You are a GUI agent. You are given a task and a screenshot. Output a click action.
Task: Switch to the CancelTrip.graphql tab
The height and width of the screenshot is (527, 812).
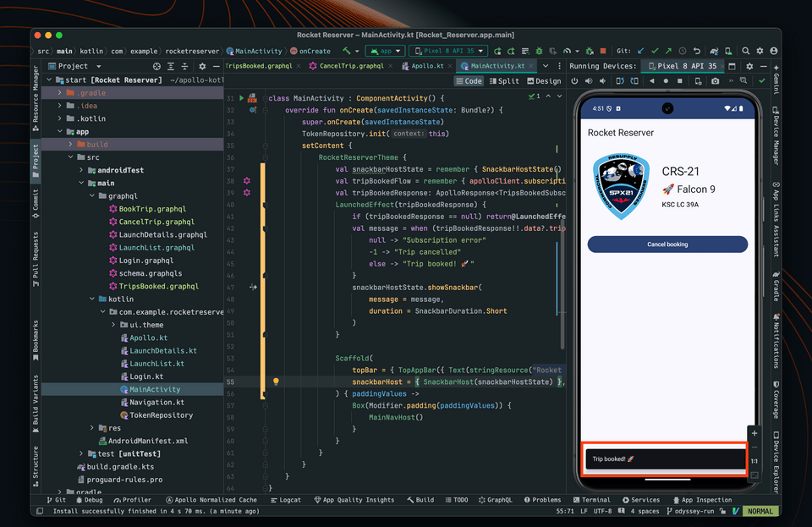tap(351, 66)
